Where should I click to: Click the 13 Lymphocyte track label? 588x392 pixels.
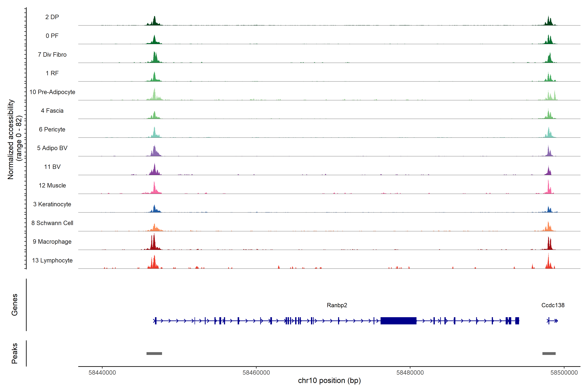(52, 261)
